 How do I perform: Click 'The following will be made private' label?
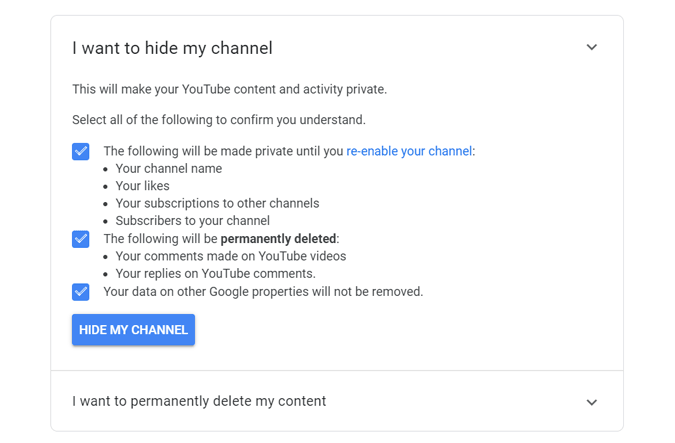coord(222,151)
